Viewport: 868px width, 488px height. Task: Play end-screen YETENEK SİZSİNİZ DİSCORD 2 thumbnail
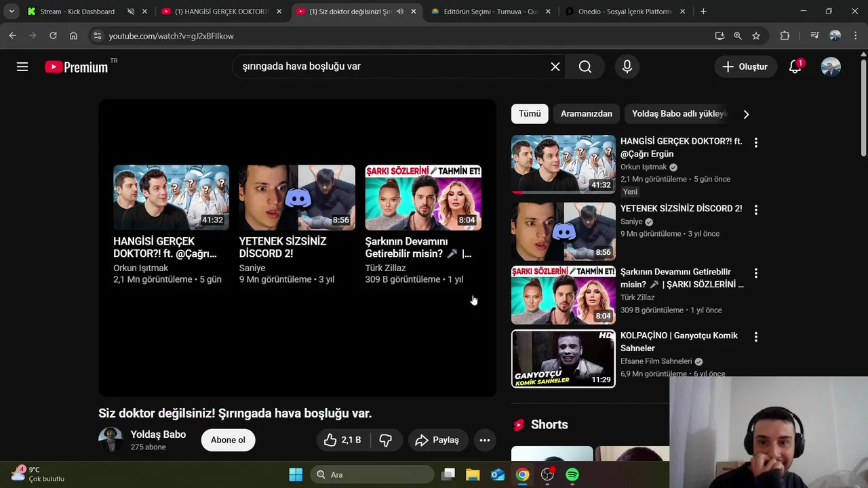(x=297, y=197)
